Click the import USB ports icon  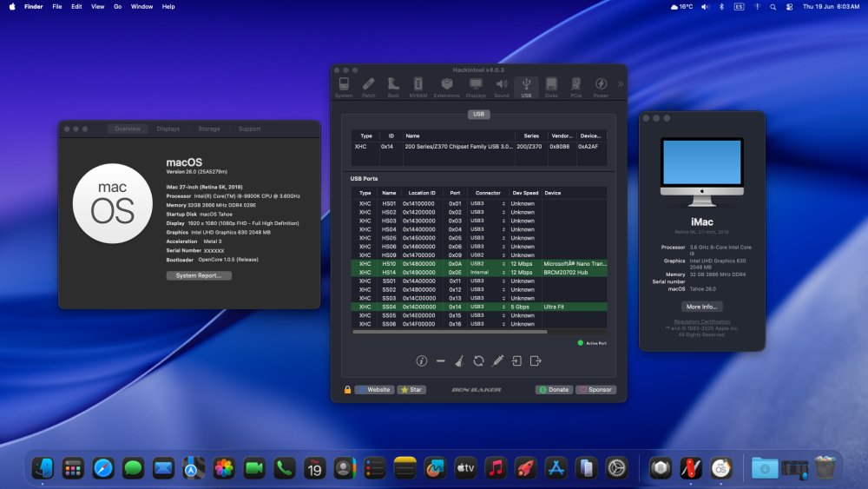(x=516, y=361)
